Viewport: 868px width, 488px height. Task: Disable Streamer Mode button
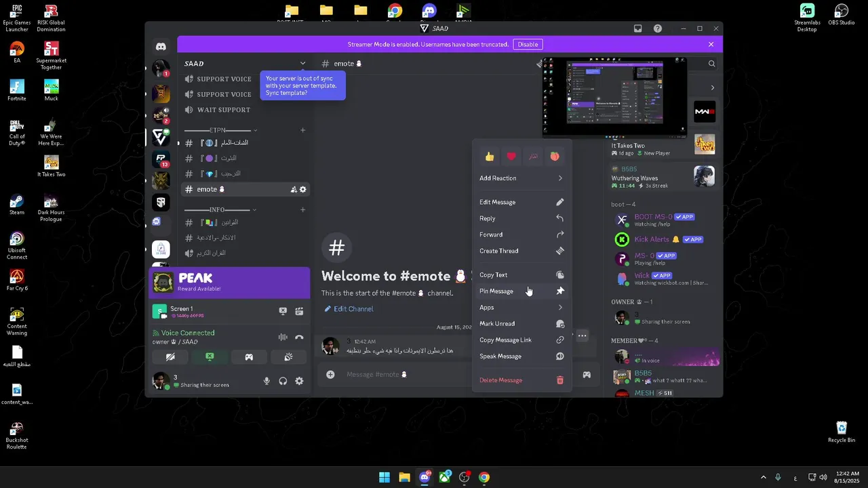[528, 45]
